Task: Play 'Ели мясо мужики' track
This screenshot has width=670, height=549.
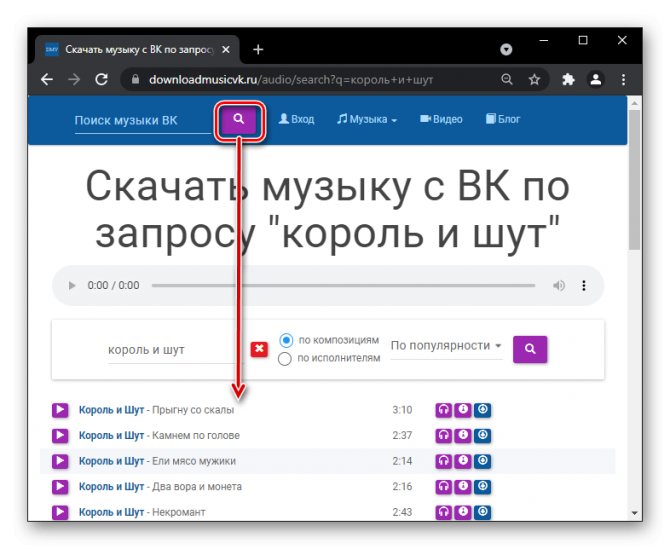Action: [x=60, y=461]
